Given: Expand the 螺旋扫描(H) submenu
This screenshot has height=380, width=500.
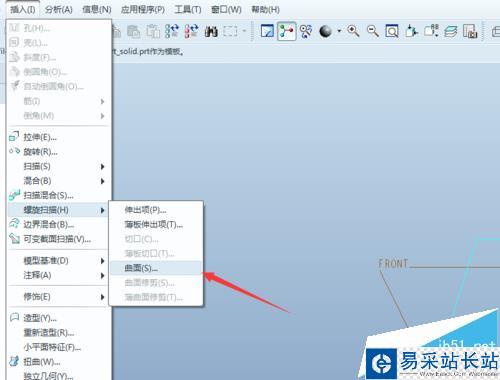Looking at the screenshot, I should 58,210.
